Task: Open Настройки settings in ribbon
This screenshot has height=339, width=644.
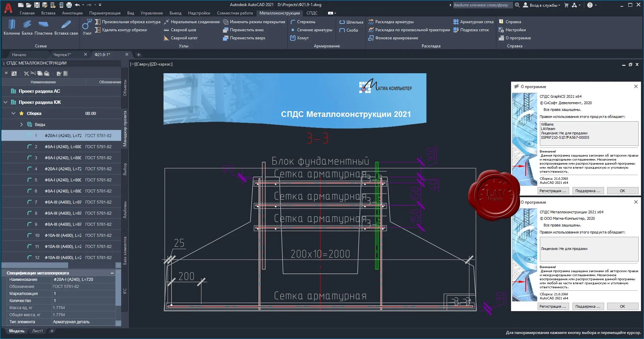Action: point(512,30)
